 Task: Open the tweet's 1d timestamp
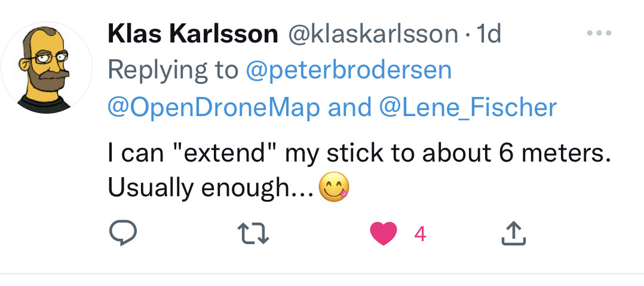click(x=489, y=35)
